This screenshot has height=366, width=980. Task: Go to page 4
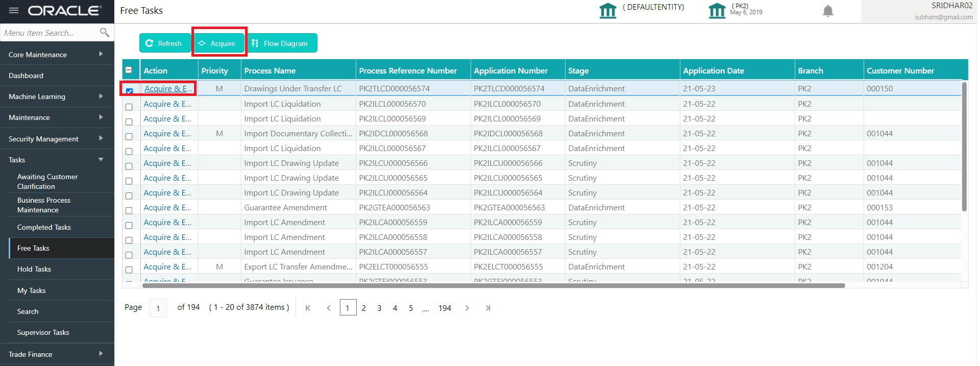395,308
